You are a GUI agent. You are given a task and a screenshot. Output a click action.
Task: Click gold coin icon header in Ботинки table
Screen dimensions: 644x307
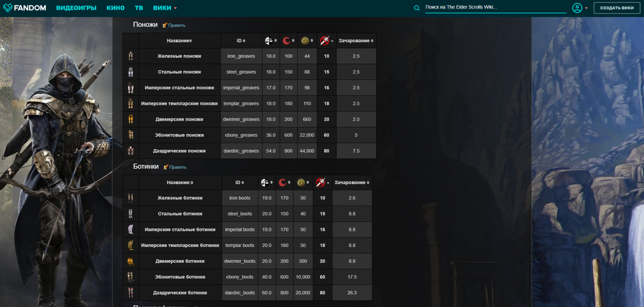coord(301,183)
